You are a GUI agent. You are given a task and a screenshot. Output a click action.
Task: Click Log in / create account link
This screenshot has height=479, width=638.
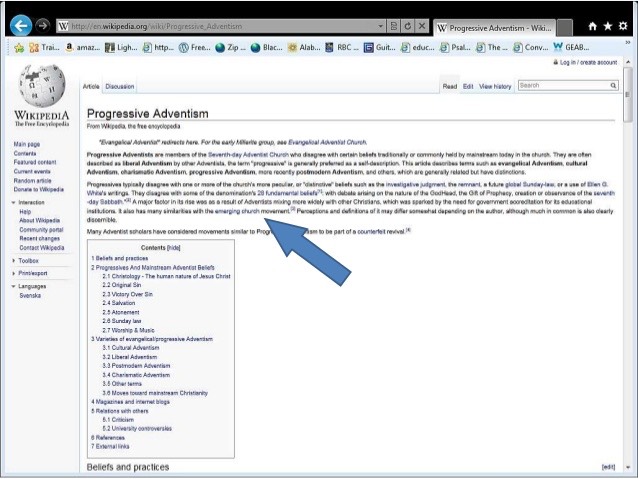click(x=588, y=62)
